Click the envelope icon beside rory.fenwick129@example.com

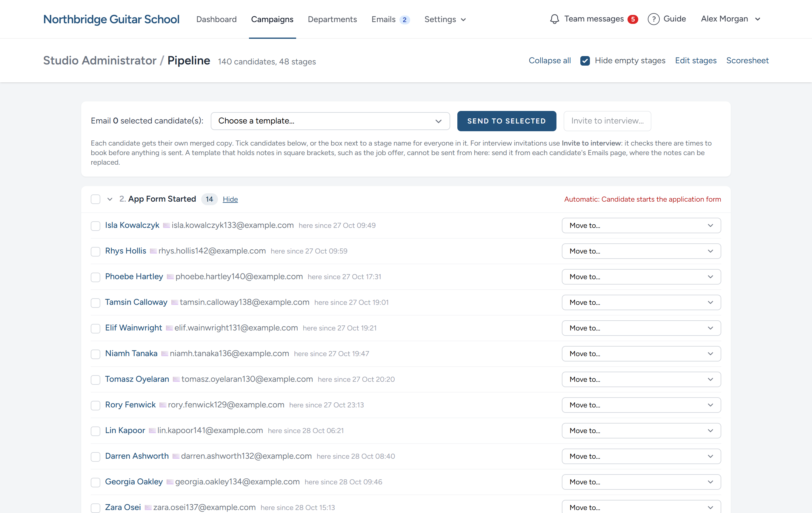tap(162, 404)
